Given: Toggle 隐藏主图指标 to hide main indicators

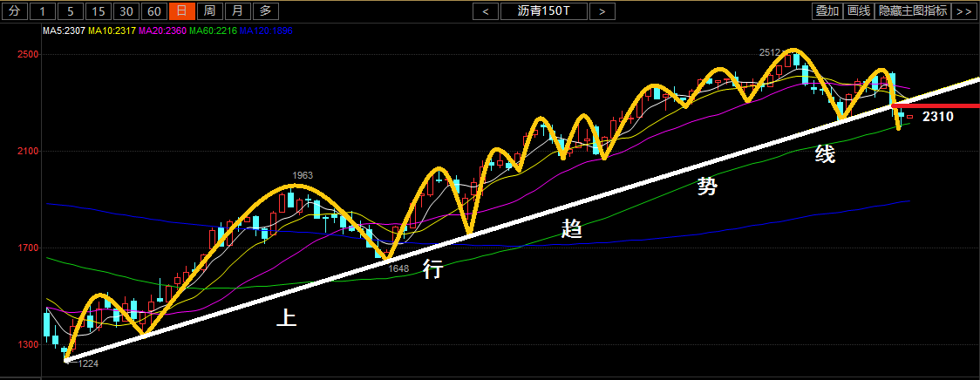Looking at the screenshot, I should tap(913, 11).
